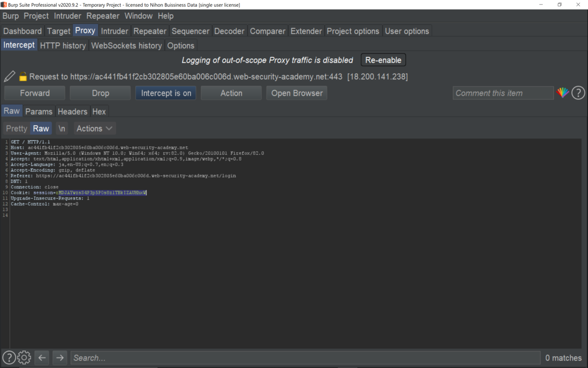
Task: Open the WebSockets history sub-tab
Action: point(126,46)
